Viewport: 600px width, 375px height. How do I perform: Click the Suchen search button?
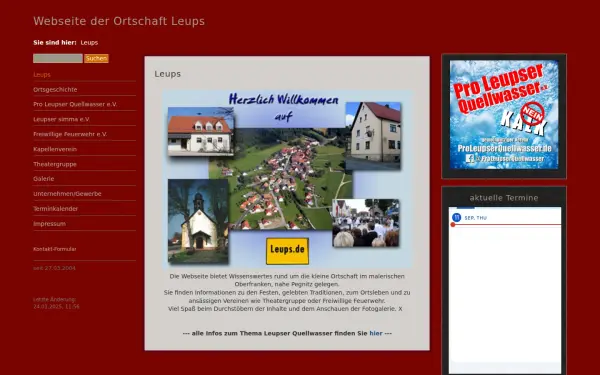pos(96,58)
